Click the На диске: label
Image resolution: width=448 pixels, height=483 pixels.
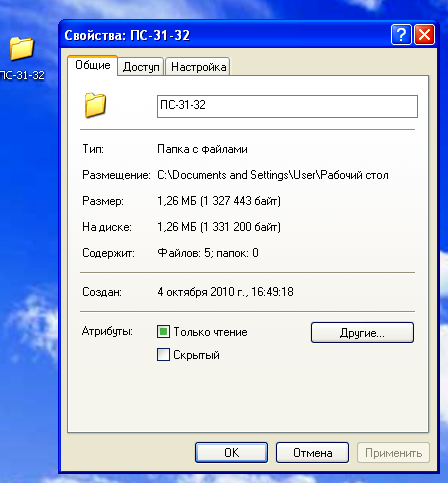pos(107,227)
